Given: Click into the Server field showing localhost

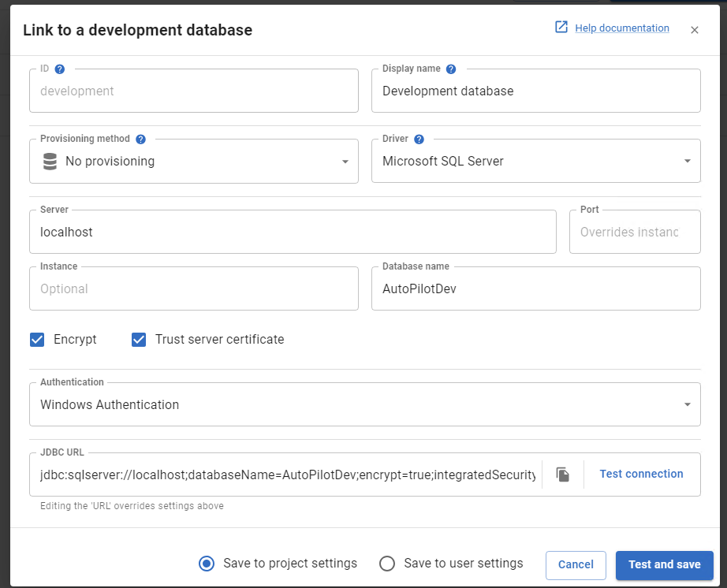Looking at the screenshot, I should coord(293,232).
